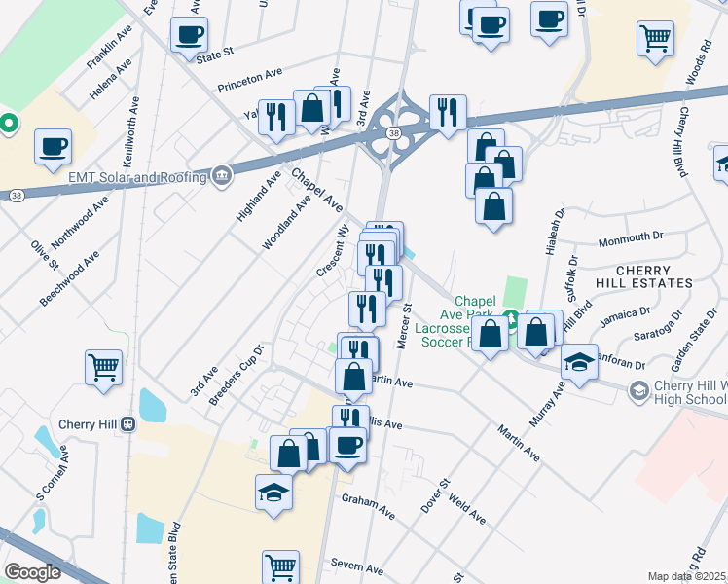Viewport: 728px width, 584px height.
Task: Select the cafe marker below Ellis Ave
Action: tap(347, 449)
